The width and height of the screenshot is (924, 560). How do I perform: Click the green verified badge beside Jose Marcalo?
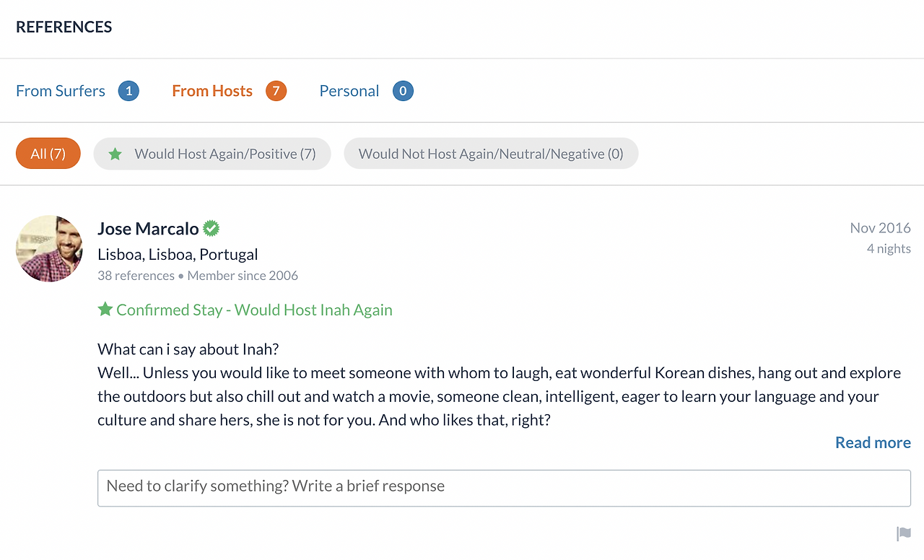coord(211,229)
